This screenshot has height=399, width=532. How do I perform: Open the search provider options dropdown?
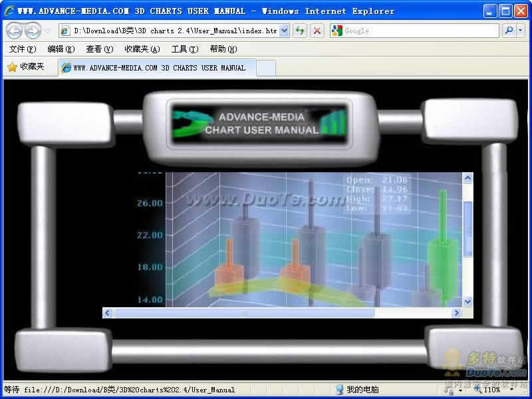(x=521, y=31)
